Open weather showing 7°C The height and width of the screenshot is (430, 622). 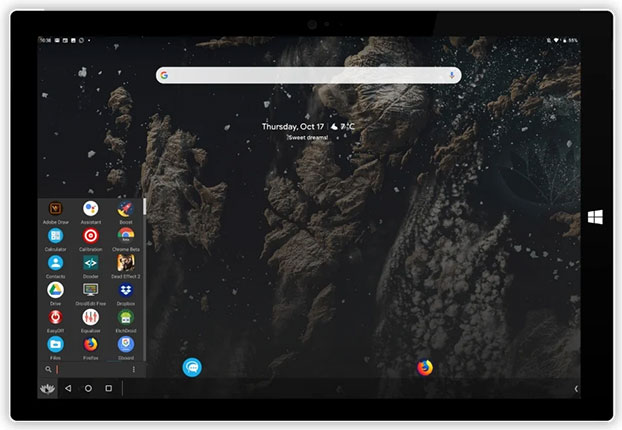tap(343, 127)
